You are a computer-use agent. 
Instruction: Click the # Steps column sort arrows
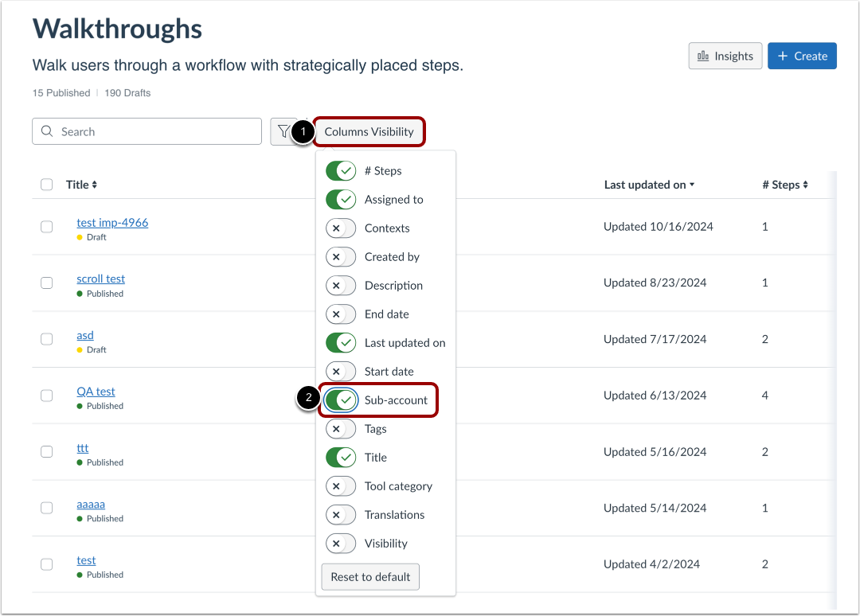tap(804, 184)
